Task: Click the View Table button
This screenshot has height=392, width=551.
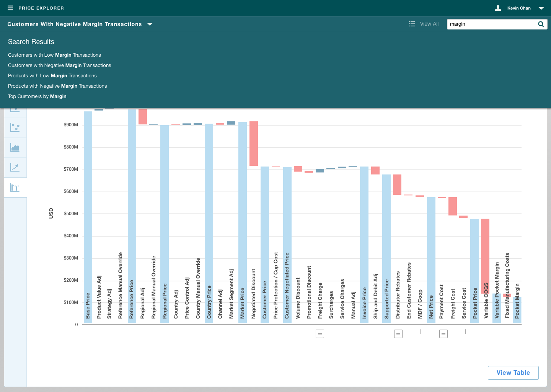Action: coord(513,373)
